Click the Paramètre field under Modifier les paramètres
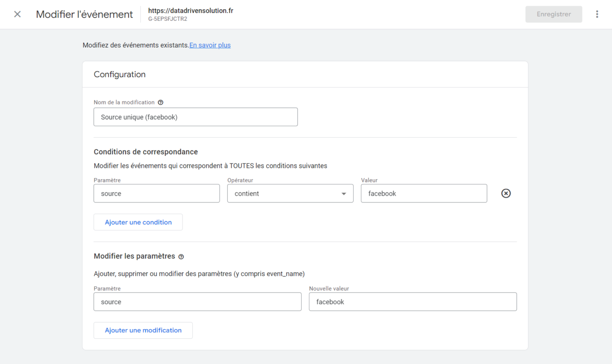Viewport: 612px width, 364px height. [197, 302]
